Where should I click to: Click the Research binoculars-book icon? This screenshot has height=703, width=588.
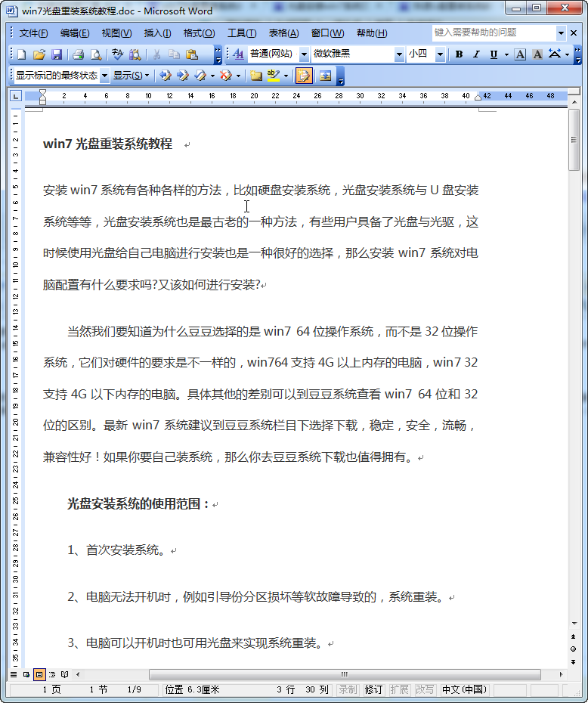click(x=135, y=54)
